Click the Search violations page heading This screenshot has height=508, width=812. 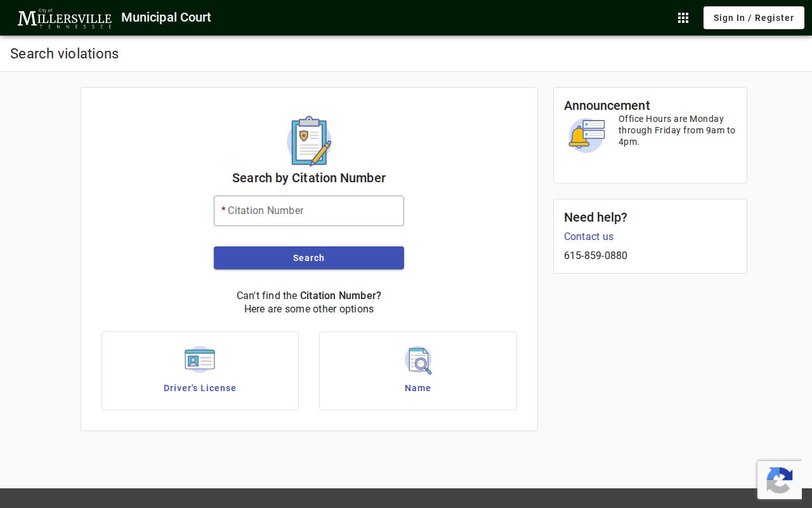click(x=65, y=53)
